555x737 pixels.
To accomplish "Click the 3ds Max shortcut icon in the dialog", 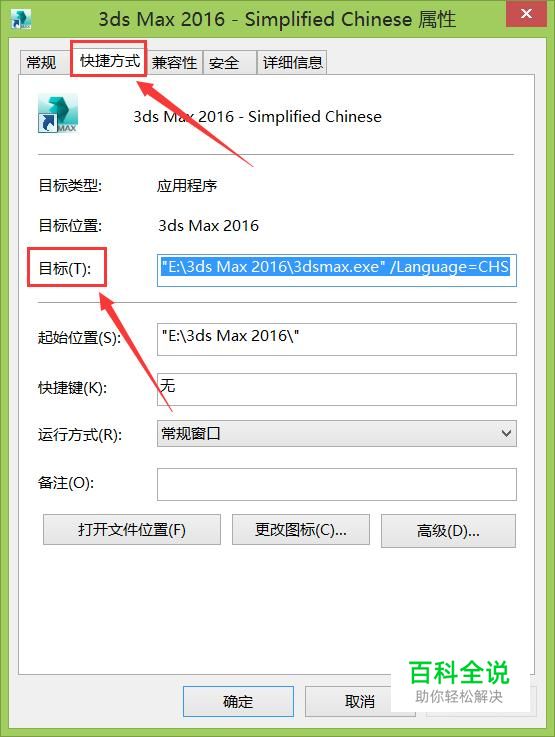I will pyautogui.click(x=57, y=114).
